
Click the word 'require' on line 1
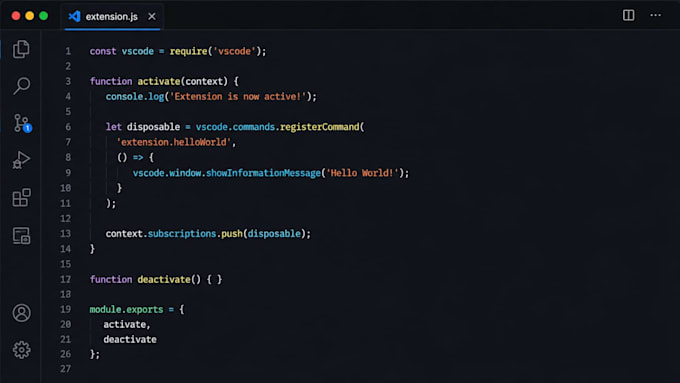click(188, 51)
